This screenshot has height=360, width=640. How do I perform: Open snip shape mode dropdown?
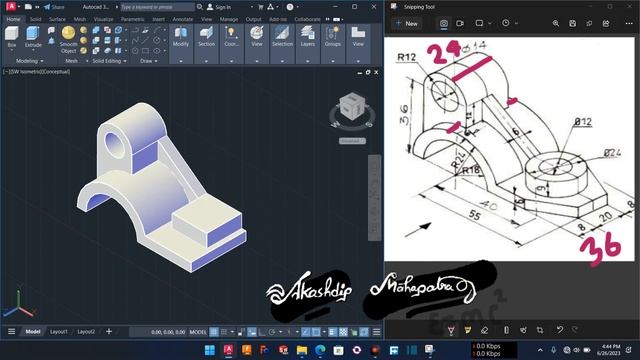[490, 23]
